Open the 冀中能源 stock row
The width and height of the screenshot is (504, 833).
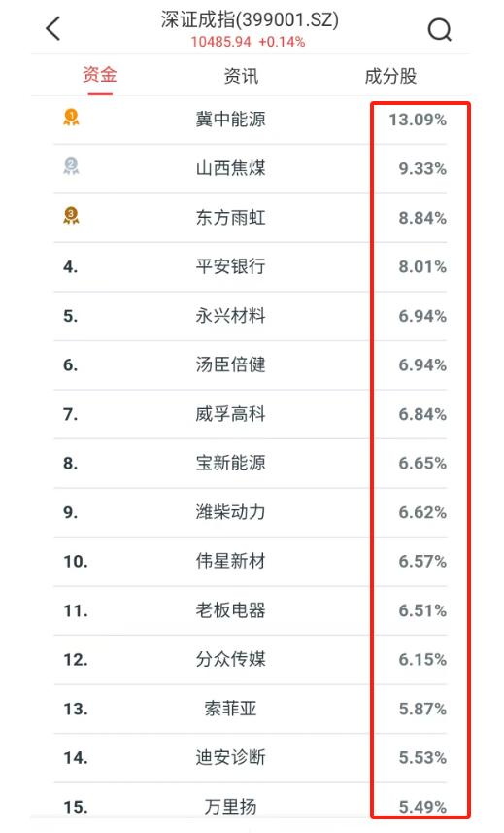[251, 120]
